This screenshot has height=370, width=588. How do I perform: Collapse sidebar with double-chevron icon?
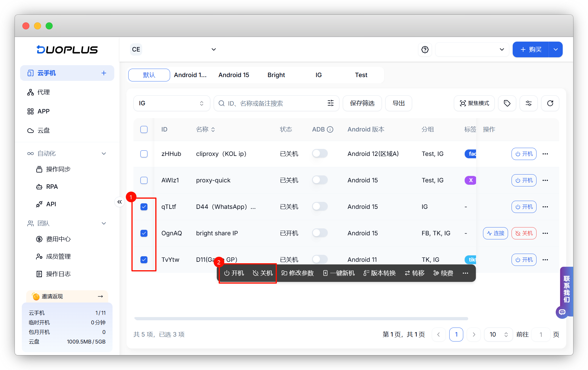click(x=120, y=202)
